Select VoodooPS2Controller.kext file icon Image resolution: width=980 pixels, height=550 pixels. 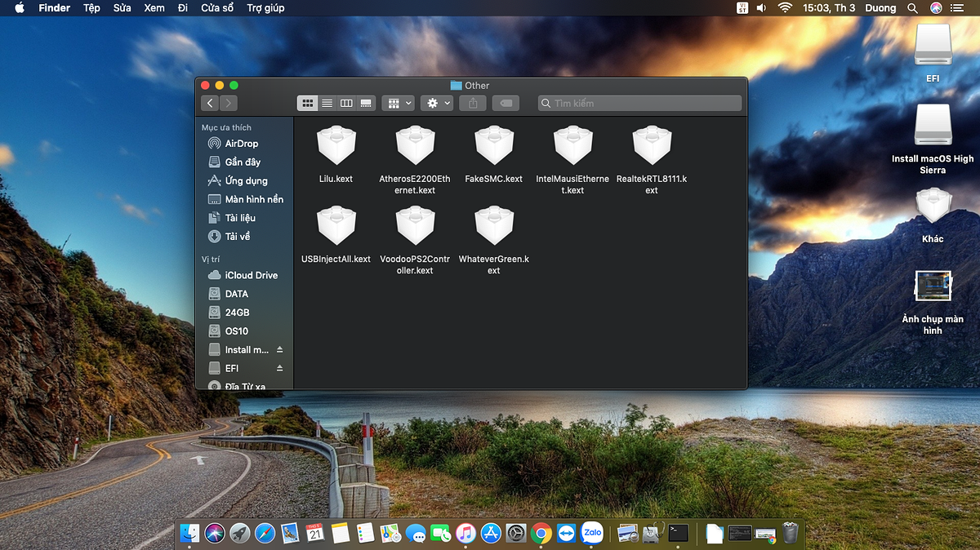(x=415, y=227)
